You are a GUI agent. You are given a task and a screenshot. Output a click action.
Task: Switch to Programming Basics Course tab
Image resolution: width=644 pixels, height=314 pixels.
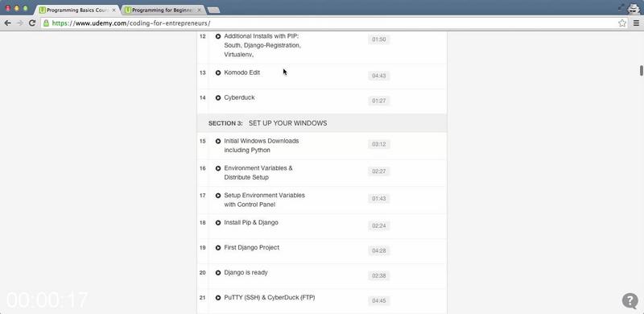[x=77, y=10]
